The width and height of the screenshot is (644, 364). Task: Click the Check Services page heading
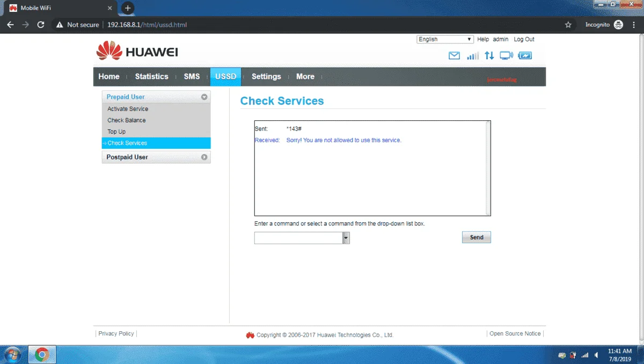click(282, 101)
